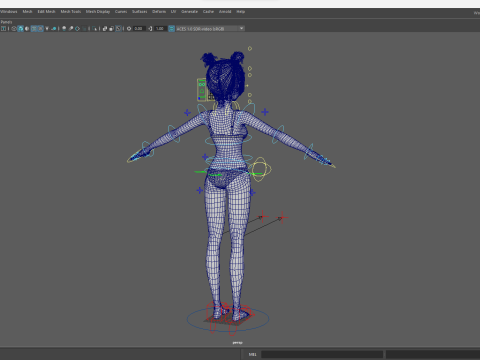Open the Deform menu
Screen dimensions: 480x360
[x=159, y=12]
